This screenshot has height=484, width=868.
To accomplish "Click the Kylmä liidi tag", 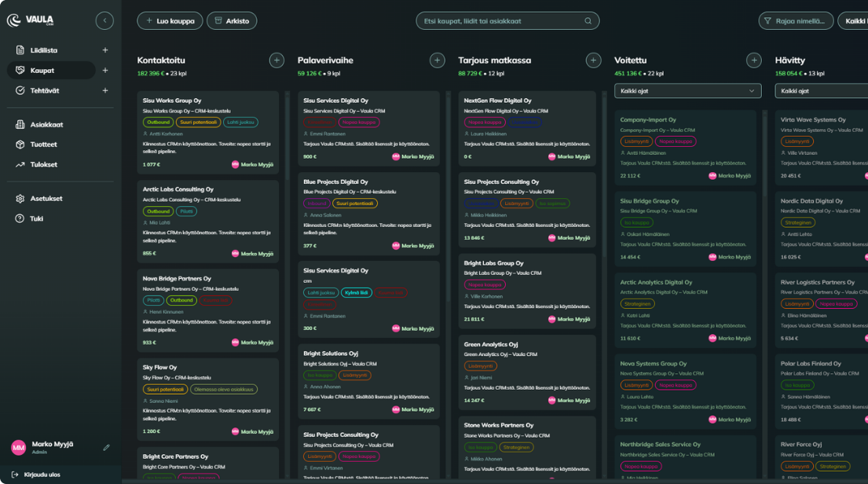I will point(357,292).
